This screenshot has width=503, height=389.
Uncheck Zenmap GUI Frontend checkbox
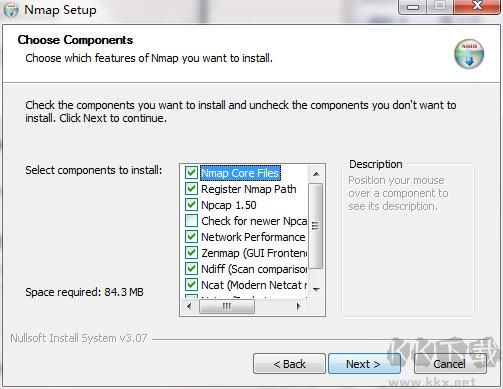[x=191, y=253]
